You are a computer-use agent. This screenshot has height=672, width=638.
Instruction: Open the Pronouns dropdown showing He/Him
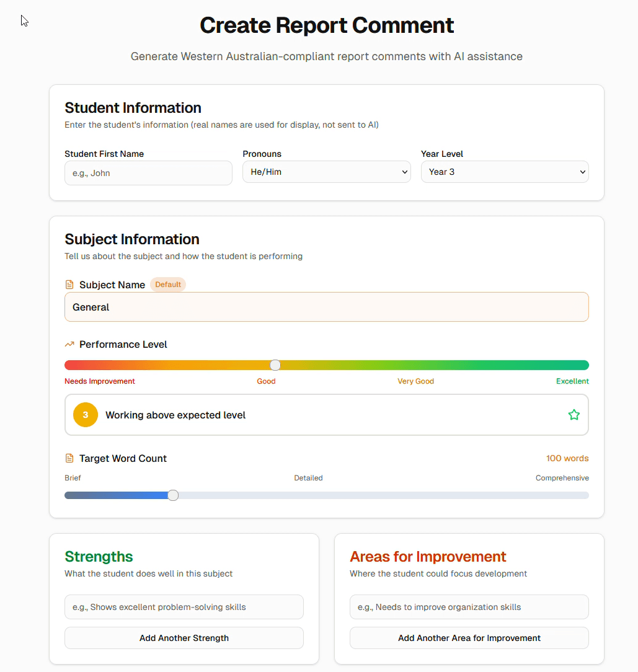(327, 172)
